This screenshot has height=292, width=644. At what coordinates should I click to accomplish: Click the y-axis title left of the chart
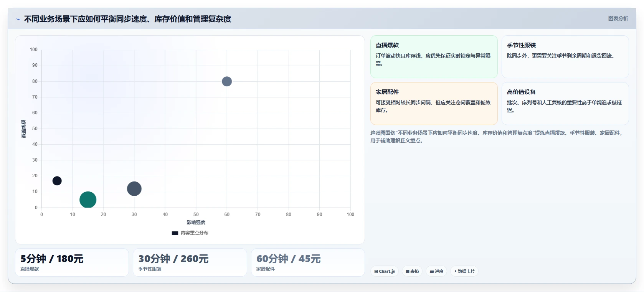tap(24, 129)
